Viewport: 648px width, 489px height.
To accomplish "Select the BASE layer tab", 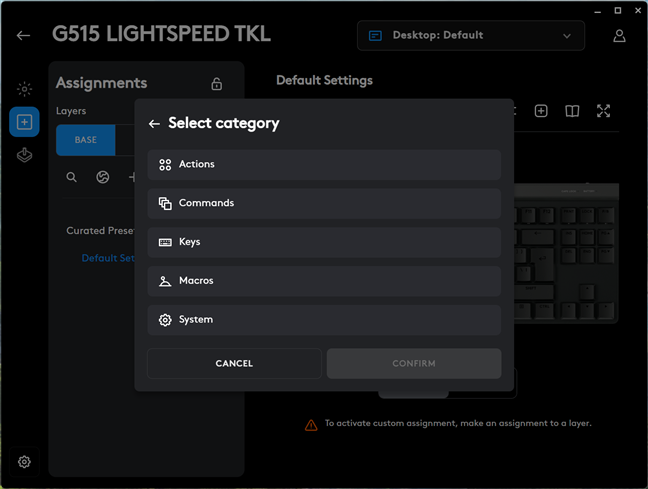I will 86,140.
